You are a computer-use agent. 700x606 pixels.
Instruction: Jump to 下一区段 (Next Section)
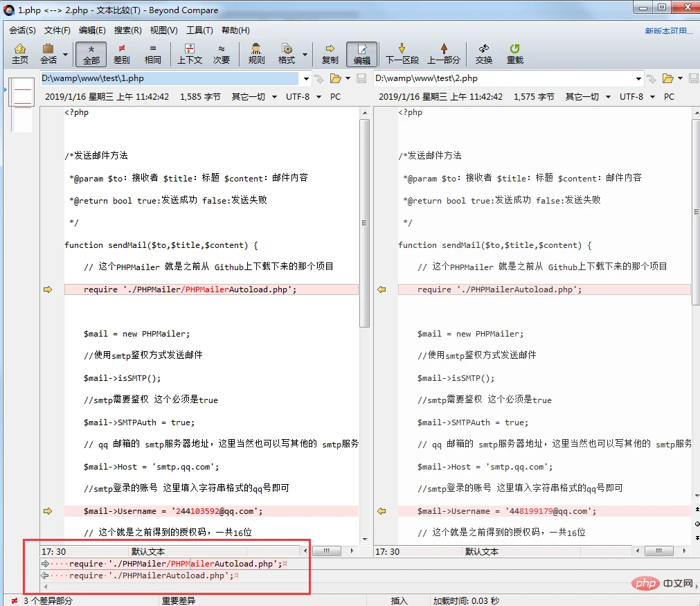pyautogui.click(x=402, y=54)
